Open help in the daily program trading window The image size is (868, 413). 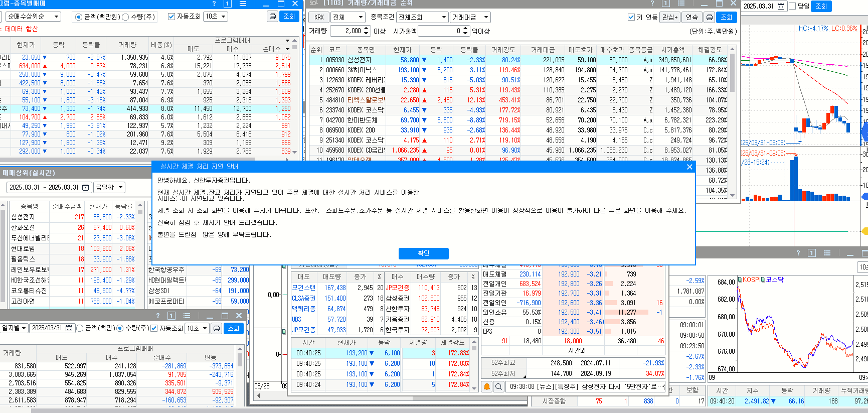[x=158, y=316]
